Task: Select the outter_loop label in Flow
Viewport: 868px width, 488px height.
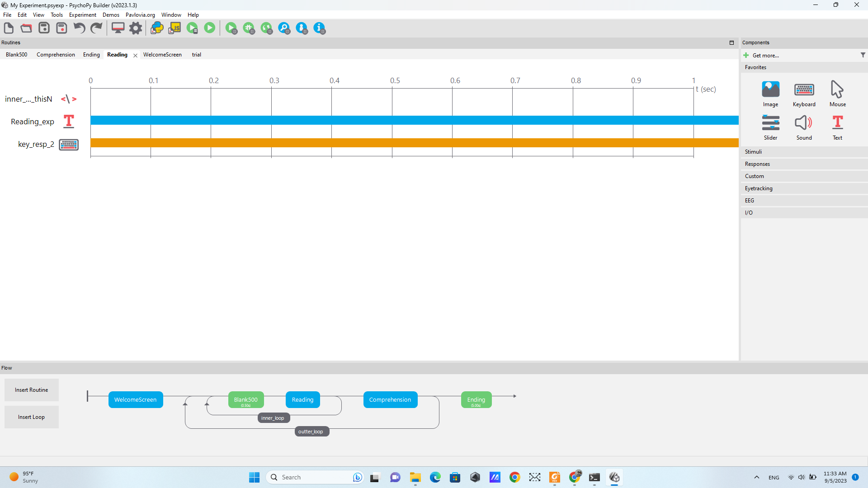Action: pos(311,432)
